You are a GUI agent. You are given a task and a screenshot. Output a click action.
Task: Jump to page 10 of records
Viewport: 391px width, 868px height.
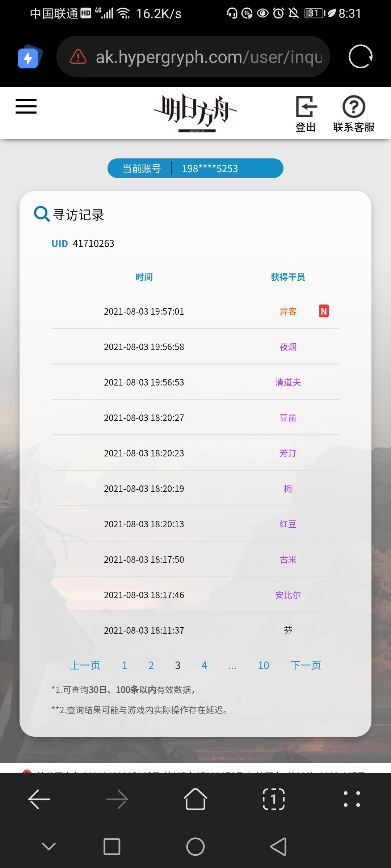264,665
